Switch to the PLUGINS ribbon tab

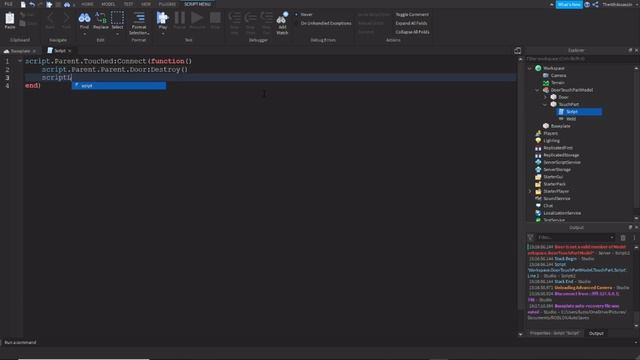[x=167, y=4]
